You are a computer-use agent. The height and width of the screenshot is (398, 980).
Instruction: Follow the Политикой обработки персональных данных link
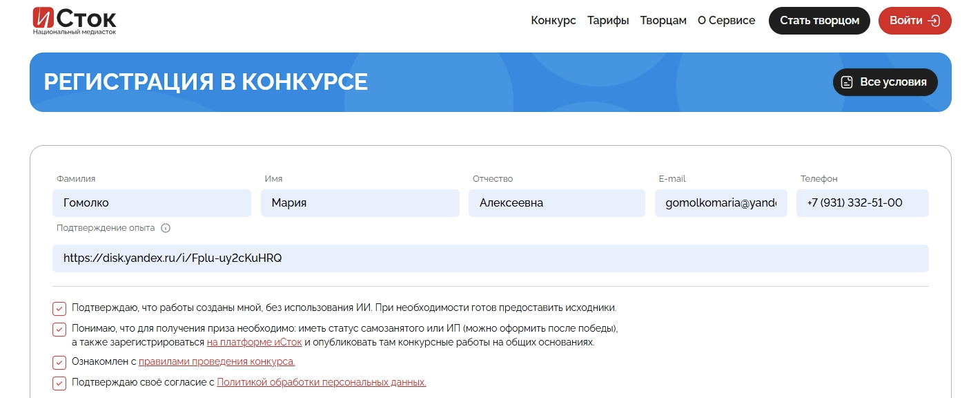coord(321,383)
